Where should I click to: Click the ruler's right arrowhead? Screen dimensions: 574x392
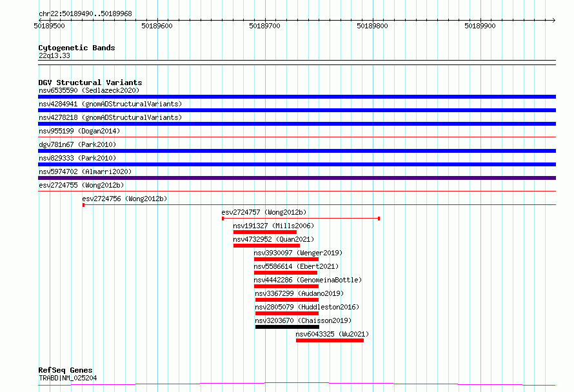[554, 20]
